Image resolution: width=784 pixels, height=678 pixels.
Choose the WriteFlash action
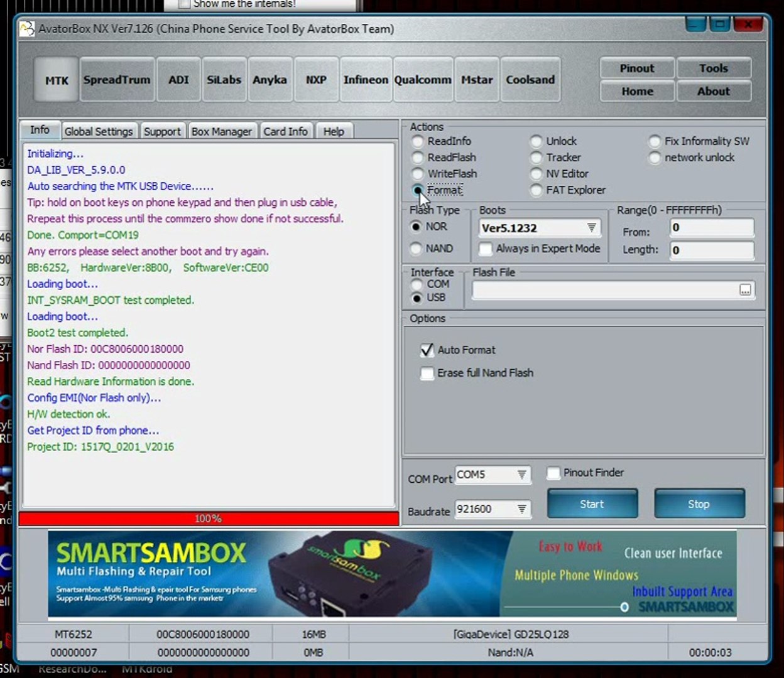(445, 174)
